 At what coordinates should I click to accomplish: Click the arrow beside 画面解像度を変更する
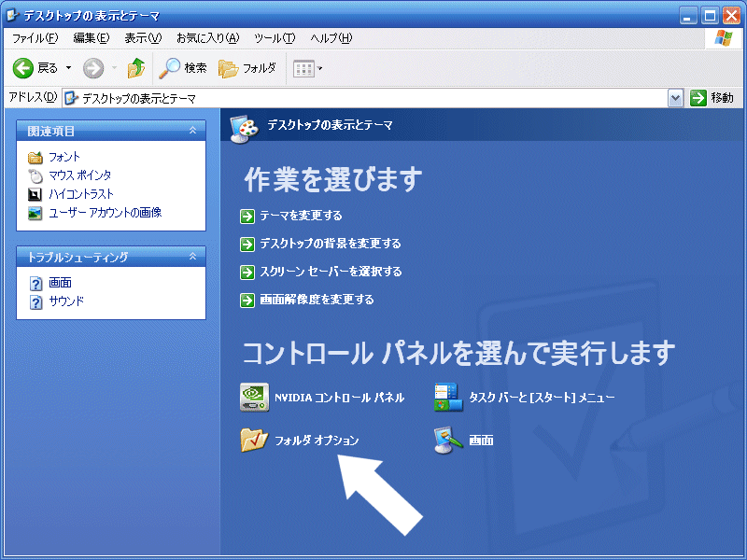[x=247, y=301]
